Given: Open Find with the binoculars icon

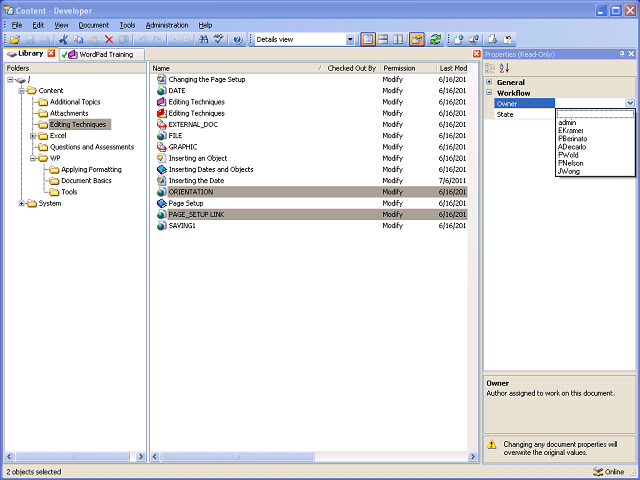Looking at the screenshot, I should 203,39.
